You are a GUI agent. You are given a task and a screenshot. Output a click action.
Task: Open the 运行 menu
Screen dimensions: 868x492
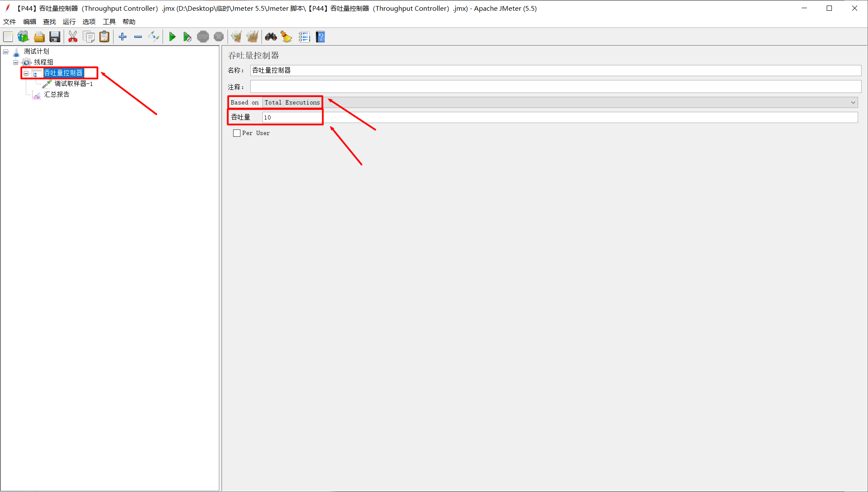pos(69,22)
